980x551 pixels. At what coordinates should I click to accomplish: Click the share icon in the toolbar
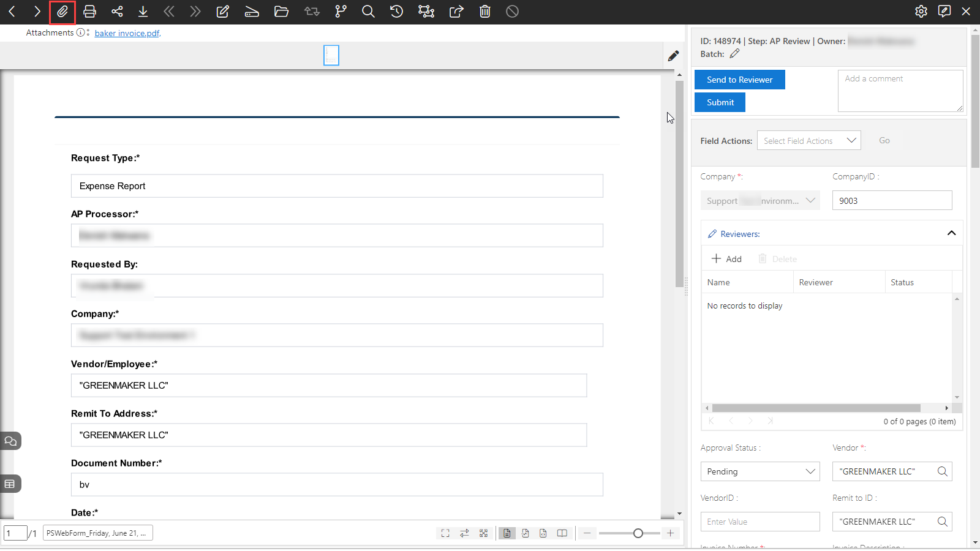[x=117, y=12]
